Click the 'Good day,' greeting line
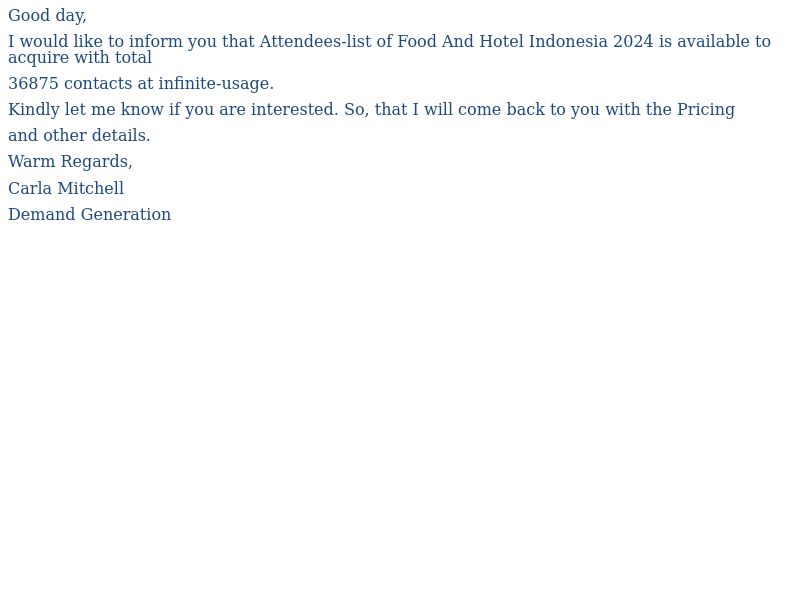 (x=47, y=16)
